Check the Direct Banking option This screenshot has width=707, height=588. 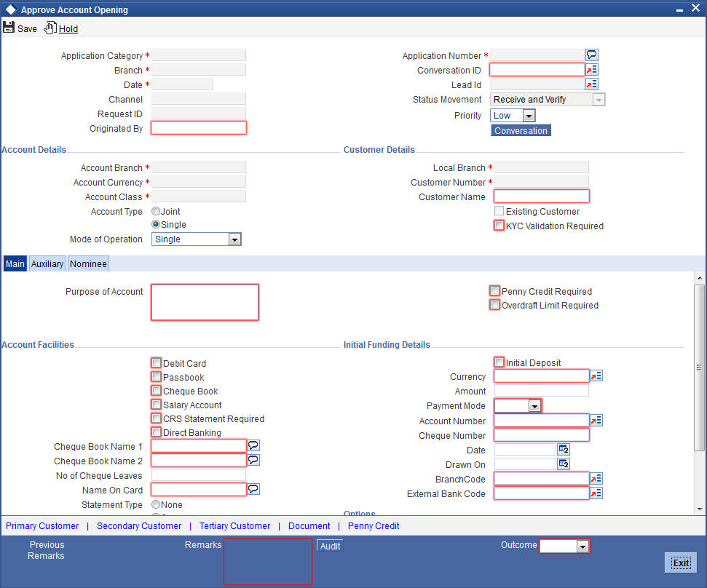pos(156,432)
